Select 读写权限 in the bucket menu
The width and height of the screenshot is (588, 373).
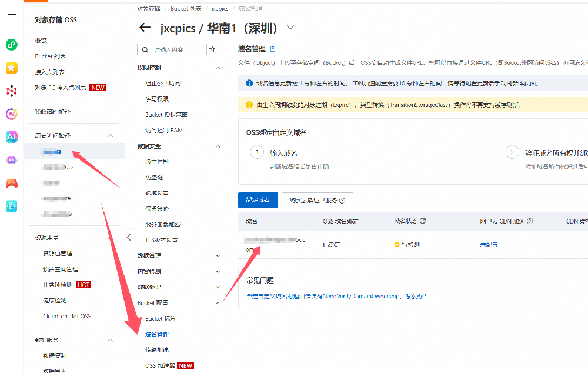[x=157, y=99]
